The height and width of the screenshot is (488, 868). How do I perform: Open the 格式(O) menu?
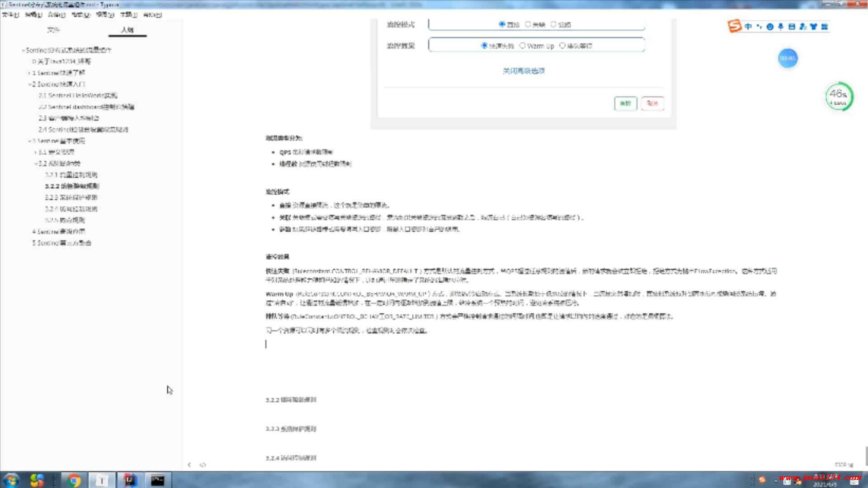click(81, 15)
